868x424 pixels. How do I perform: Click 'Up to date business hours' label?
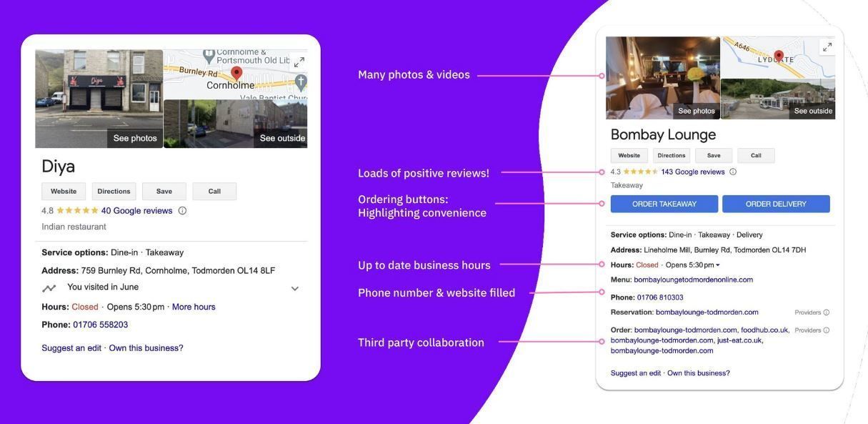point(424,265)
